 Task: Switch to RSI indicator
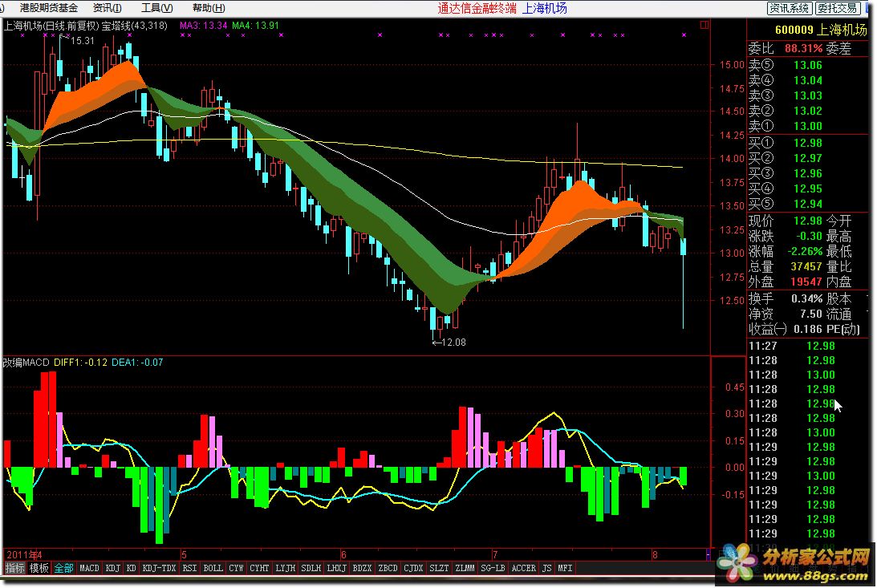click(x=189, y=568)
